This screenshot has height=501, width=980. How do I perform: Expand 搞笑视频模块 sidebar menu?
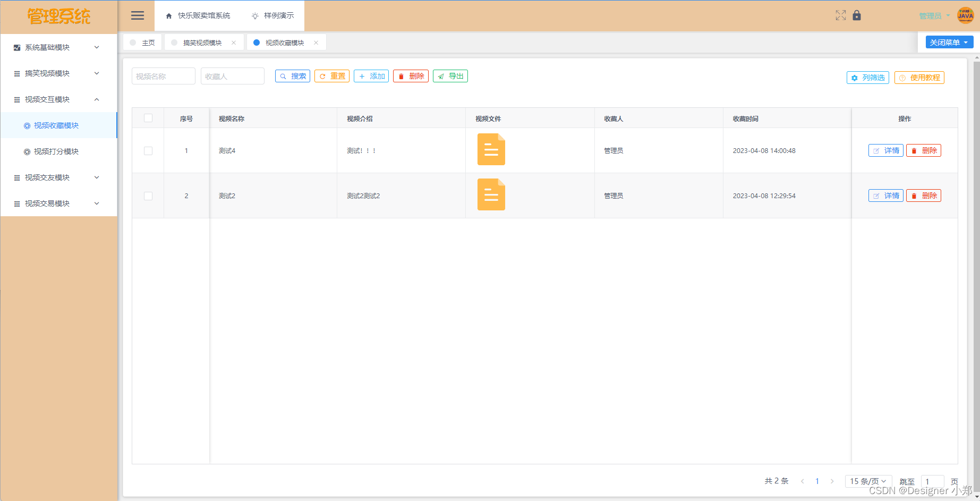pyautogui.click(x=58, y=73)
